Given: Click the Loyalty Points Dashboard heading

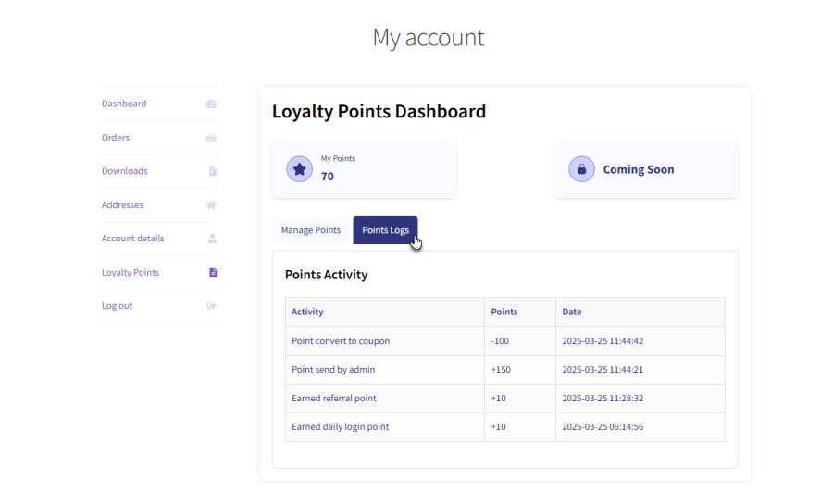Looking at the screenshot, I should [x=379, y=111].
